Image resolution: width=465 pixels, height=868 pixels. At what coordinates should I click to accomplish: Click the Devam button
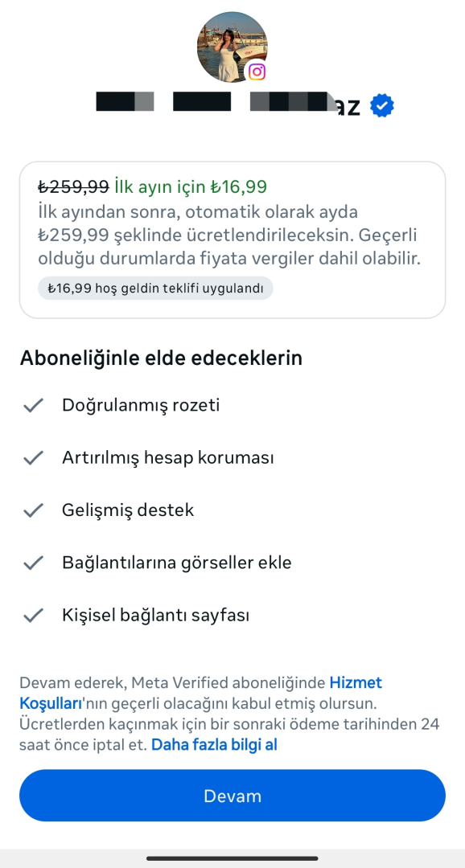[x=232, y=796]
